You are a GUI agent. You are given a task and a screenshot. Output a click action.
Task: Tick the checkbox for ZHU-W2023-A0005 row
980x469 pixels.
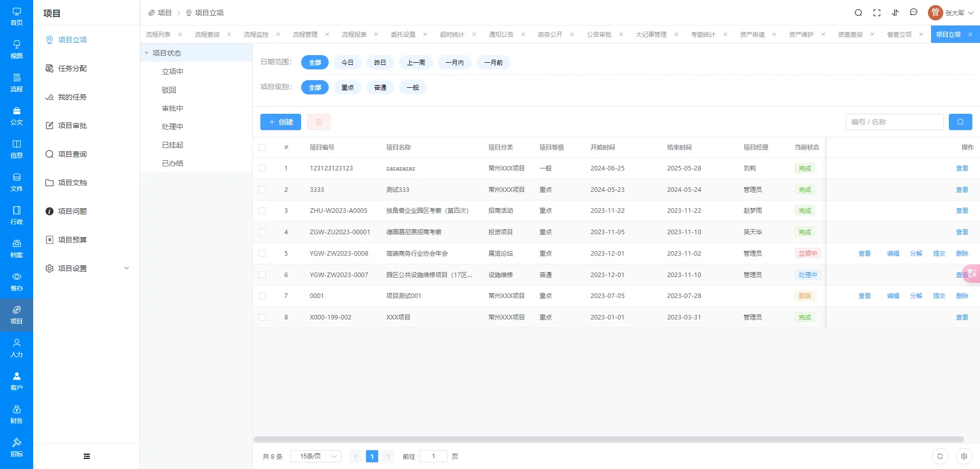[x=262, y=210]
